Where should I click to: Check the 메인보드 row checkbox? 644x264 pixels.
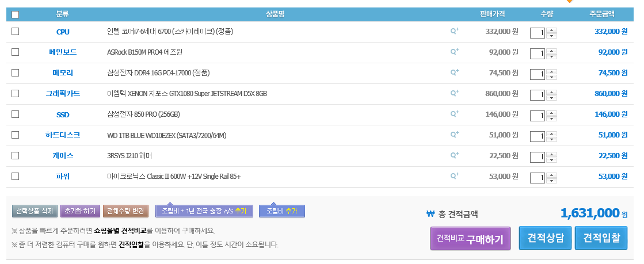pyautogui.click(x=15, y=52)
